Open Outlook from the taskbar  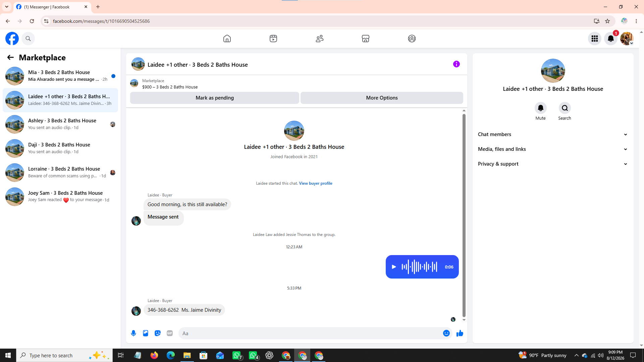click(x=220, y=355)
